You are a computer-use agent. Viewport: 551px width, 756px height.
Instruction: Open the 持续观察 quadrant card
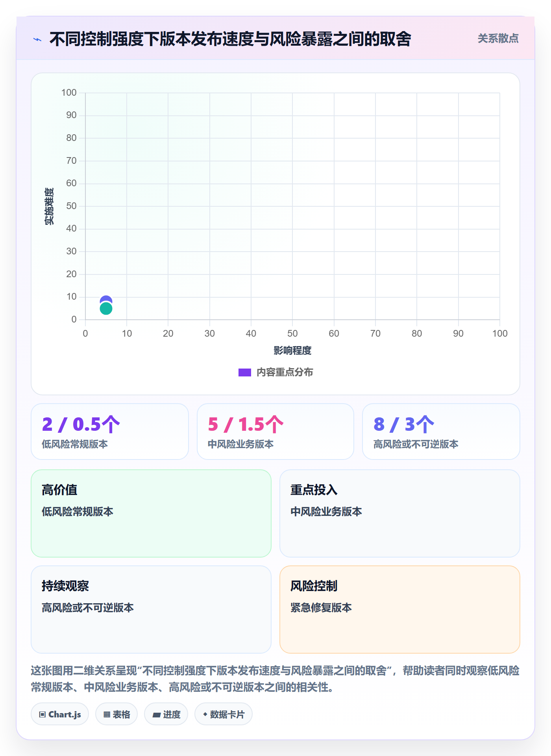pyautogui.click(x=151, y=610)
